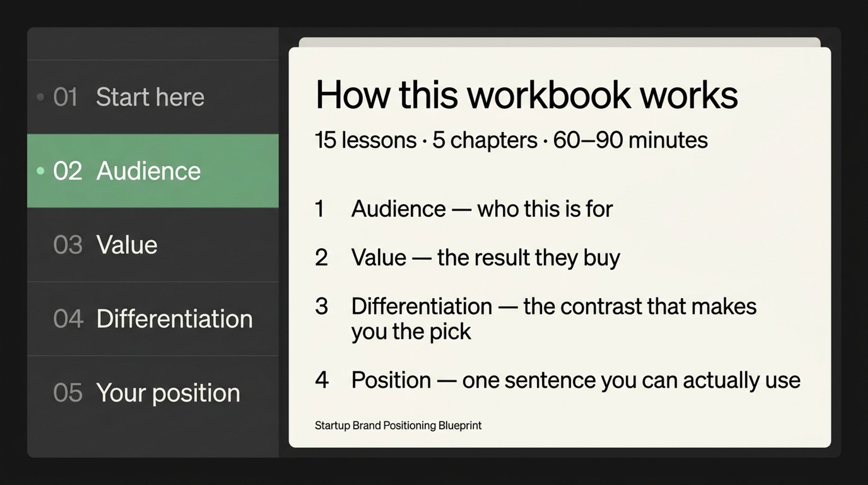Viewport: 868px width, 485px height.
Task: Open the Differentiation chapter in sidebar
Action: click(x=153, y=319)
